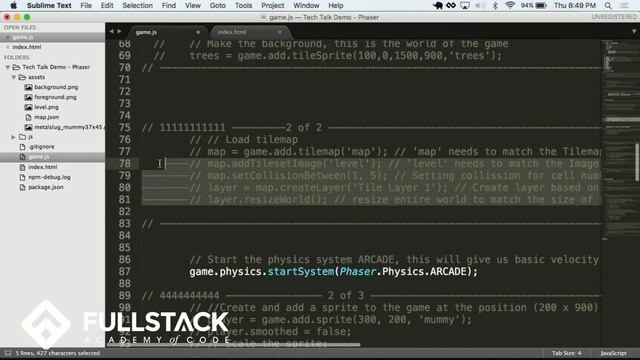Open map.json in sidebar
The width and height of the screenshot is (640, 360).
pyautogui.click(x=47, y=117)
